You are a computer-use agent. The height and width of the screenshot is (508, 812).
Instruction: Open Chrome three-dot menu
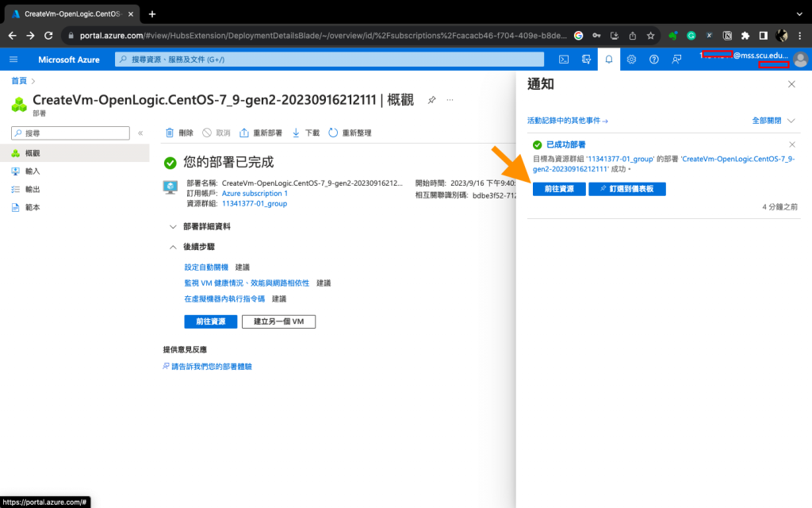pos(800,36)
